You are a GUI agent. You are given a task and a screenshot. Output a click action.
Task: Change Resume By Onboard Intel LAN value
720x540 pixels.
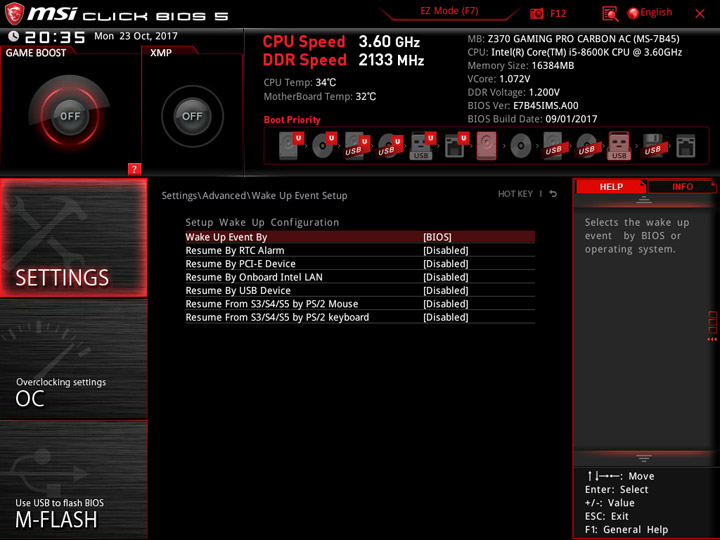point(360,277)
